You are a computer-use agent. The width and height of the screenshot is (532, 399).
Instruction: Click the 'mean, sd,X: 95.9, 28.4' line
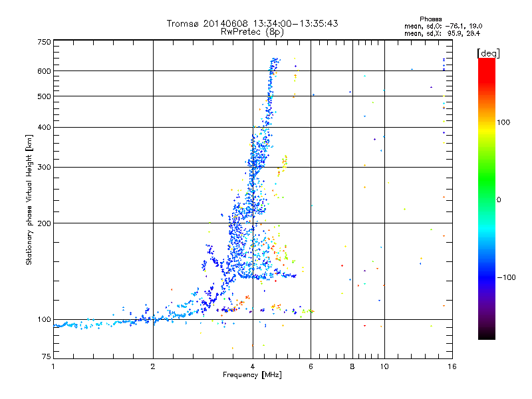[x=442, y=33]
